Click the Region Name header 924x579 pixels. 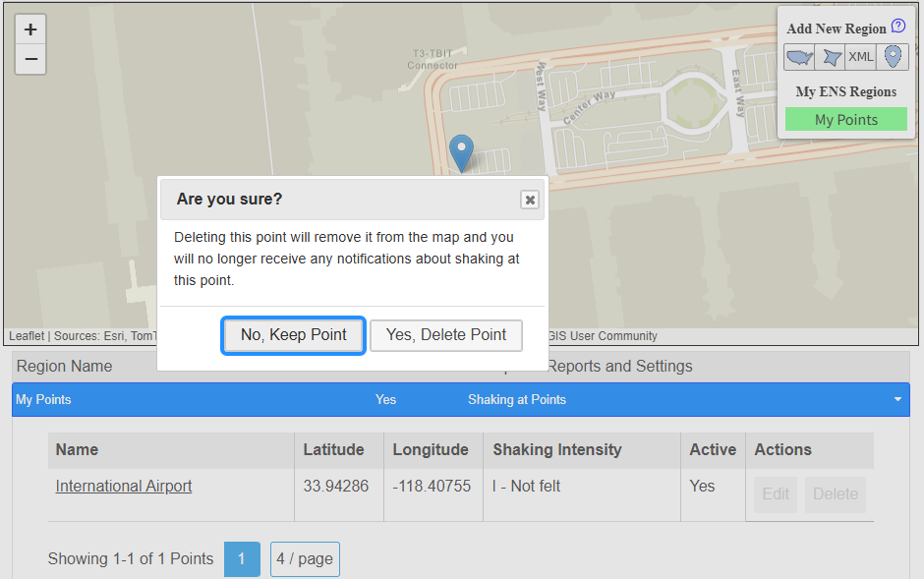tap(64, 367)
